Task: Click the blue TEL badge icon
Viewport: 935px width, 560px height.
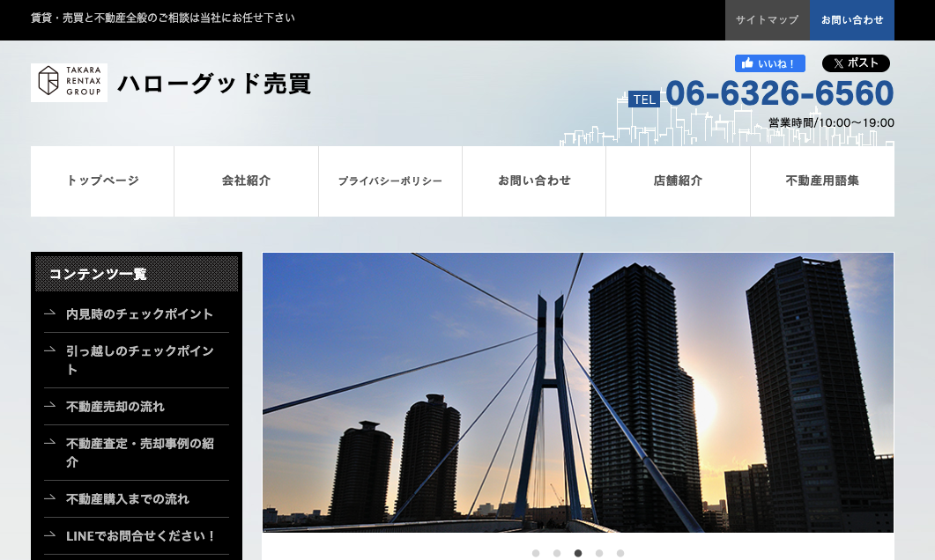Action: click(642, 99)
